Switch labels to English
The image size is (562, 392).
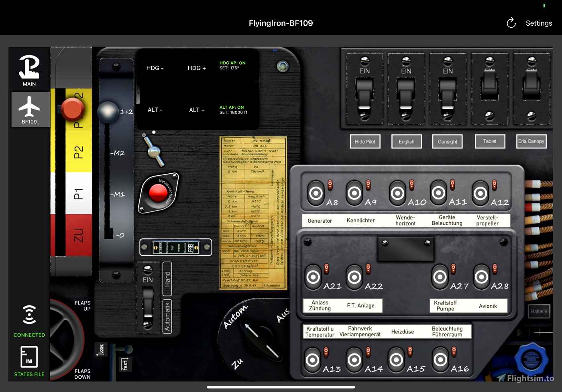tap(406, 142)
